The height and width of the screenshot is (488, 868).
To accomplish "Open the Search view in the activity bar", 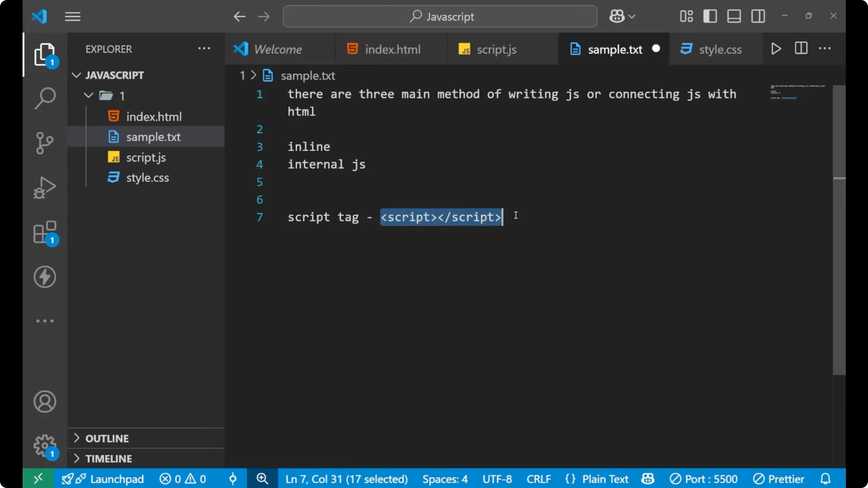I will click(44, 98).
